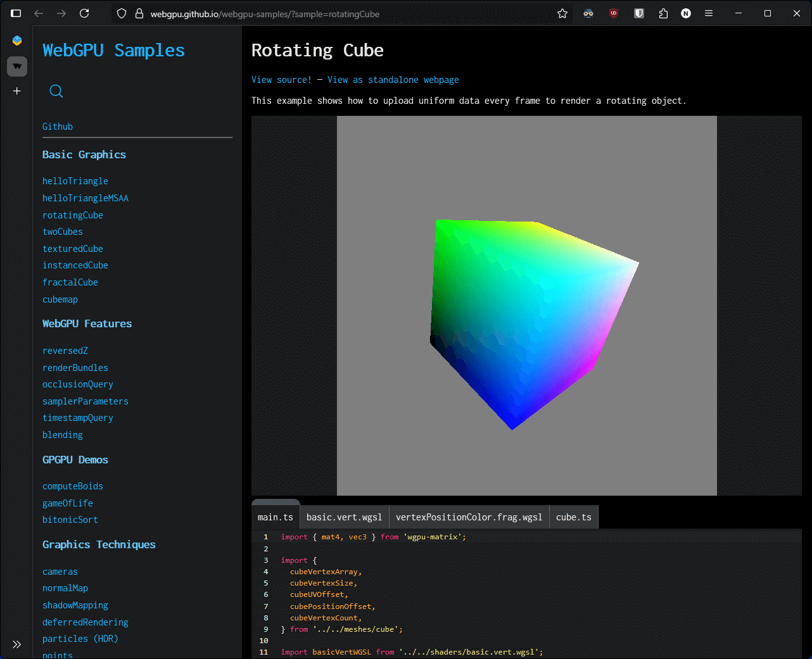Bookmark the page with the star icon
The image size is (812, 659).
pos(562,13)
